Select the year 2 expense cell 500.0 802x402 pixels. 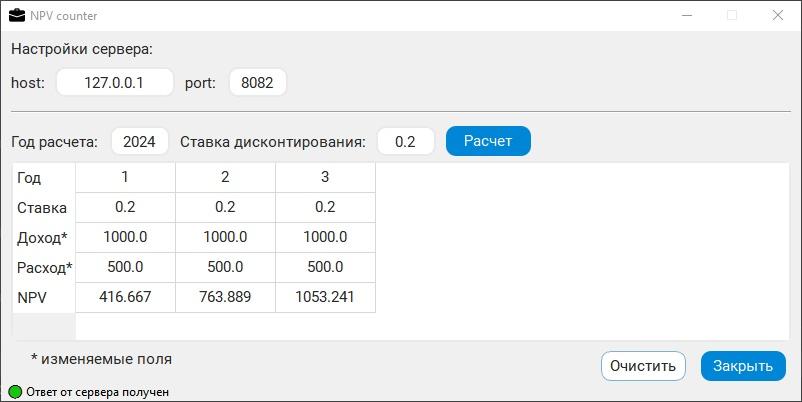click(226, 267)
